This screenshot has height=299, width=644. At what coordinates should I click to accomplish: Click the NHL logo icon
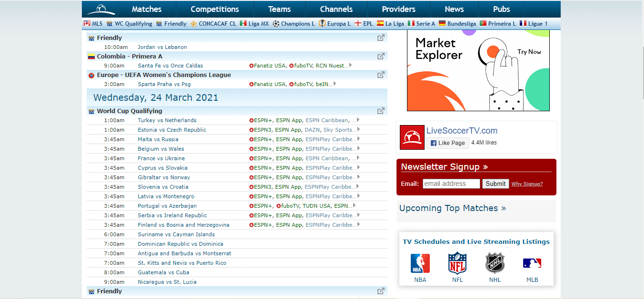coord(495,263)
